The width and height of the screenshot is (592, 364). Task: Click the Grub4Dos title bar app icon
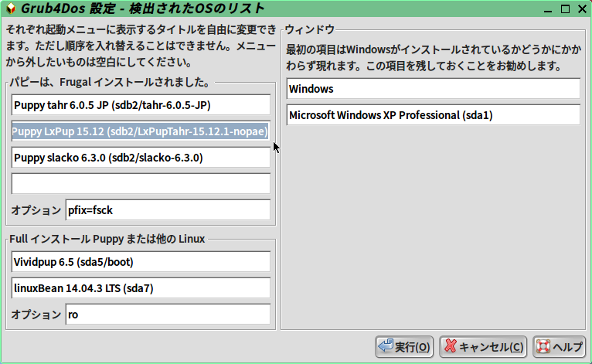pyautogui.click(x=11, y=9)
